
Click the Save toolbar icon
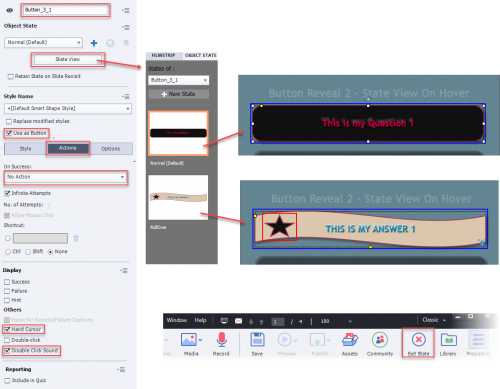tap(257, 340)
